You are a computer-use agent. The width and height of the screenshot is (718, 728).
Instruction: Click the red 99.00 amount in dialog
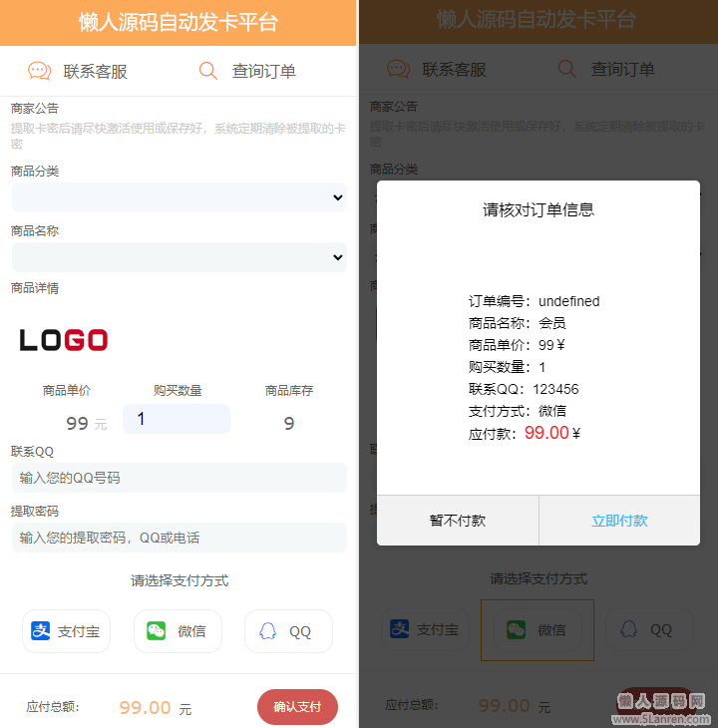pyautogui.click(x=546, y=433)
